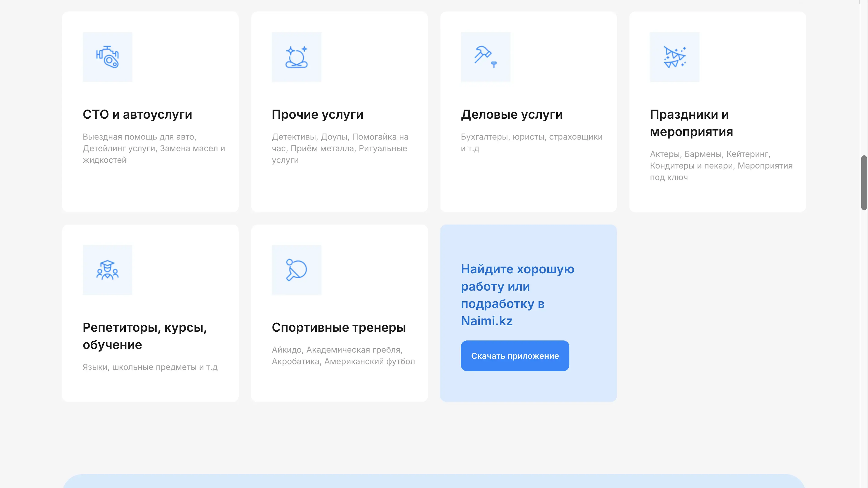Click the Детективы, Доулы description text
This screenshot has width=868, height=488.
[x=340, y=148]
